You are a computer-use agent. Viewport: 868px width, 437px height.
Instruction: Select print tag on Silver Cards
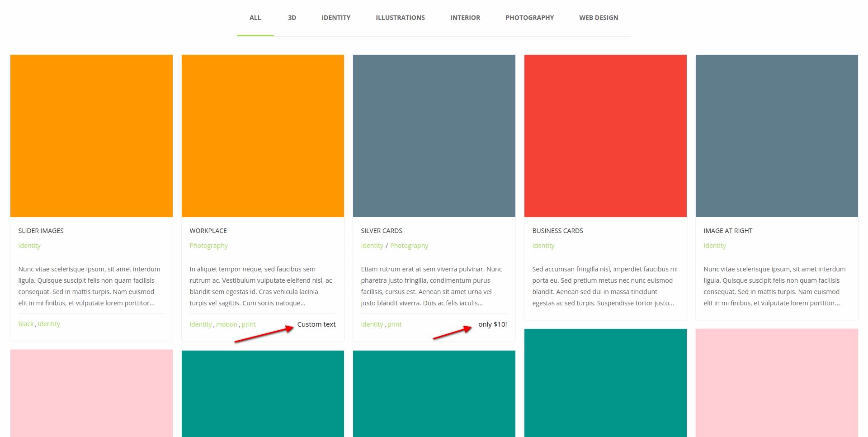[394, 324]
